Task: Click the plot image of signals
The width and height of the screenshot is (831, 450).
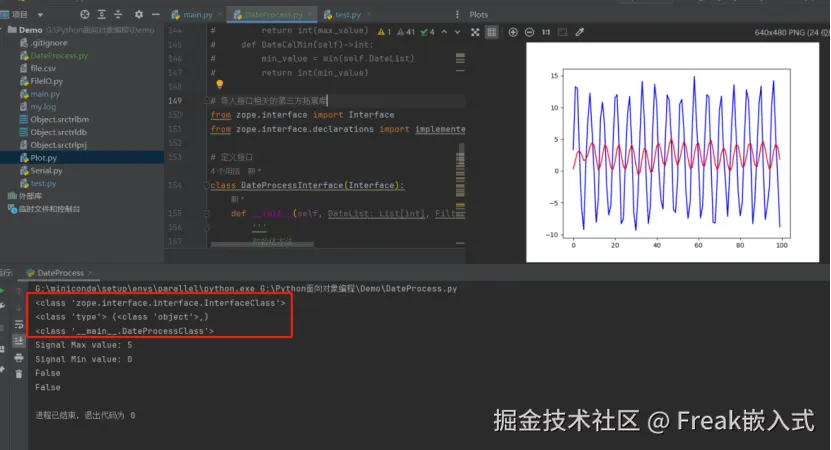Action: click(672, 152)
